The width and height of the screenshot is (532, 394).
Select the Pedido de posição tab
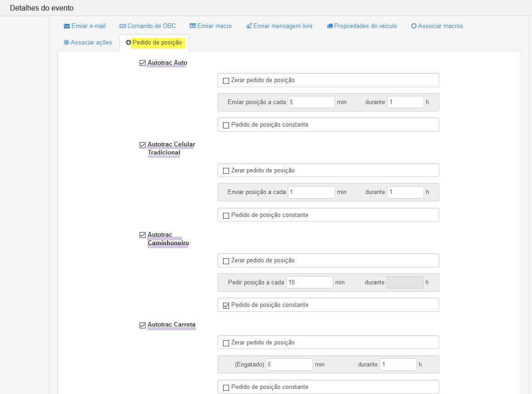(x=154, y=43)
